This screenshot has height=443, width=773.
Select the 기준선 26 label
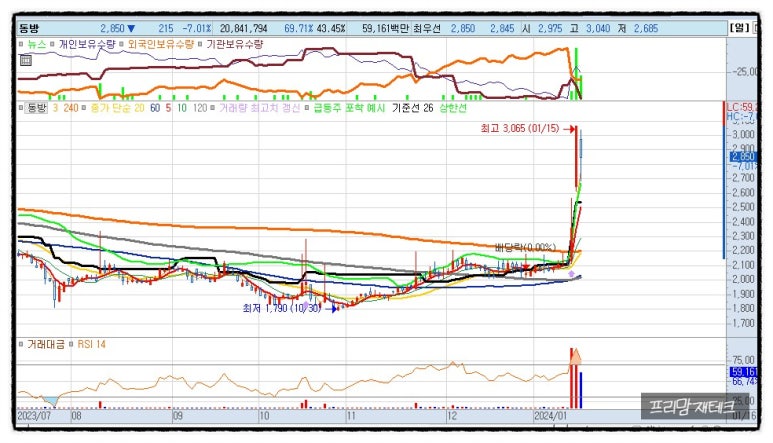[x=412, y=107]
